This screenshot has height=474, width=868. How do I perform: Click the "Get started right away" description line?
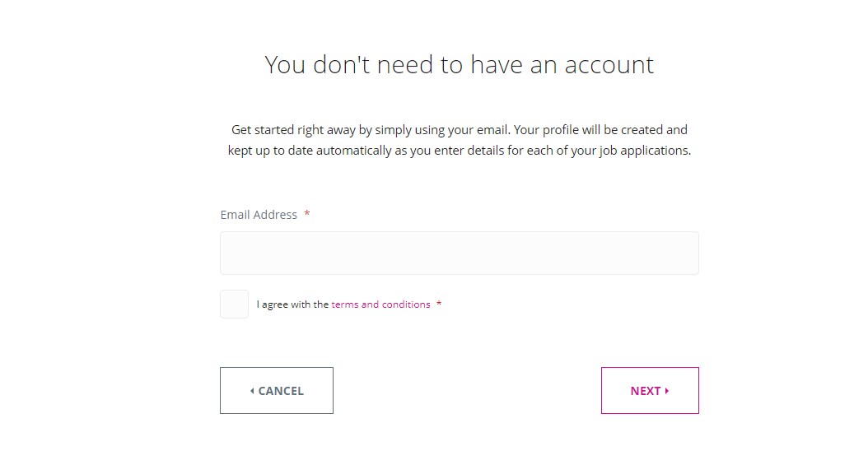coord(459,130)
